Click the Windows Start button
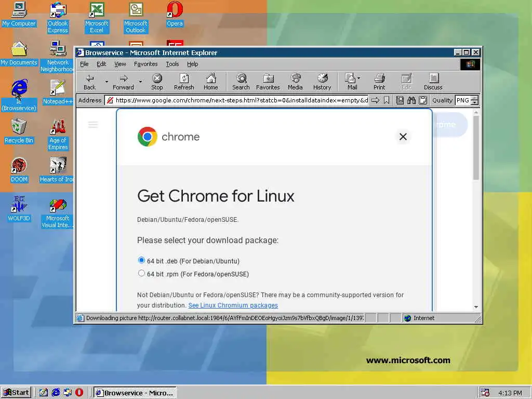 pos(16,393)
